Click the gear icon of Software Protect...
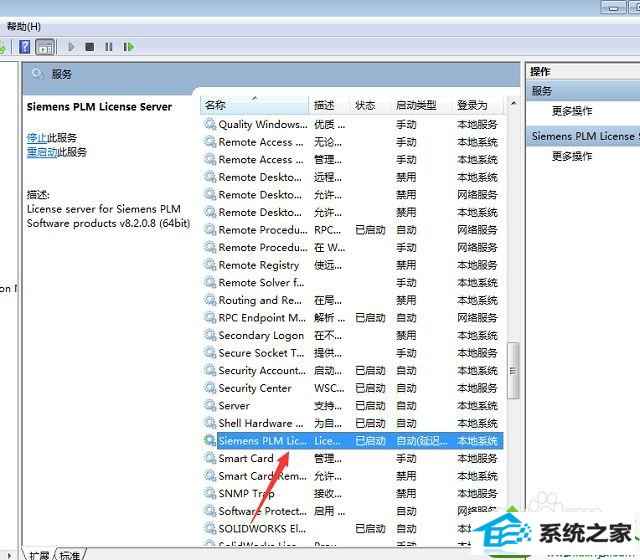Screen dimensions: 640x560 (210, 511)
